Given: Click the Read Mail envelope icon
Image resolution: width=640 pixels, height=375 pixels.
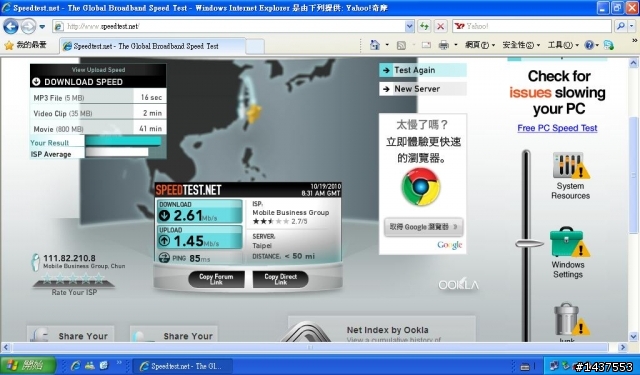Looking at the screenshot, I should pyautogui.click(x=426, y=45).
